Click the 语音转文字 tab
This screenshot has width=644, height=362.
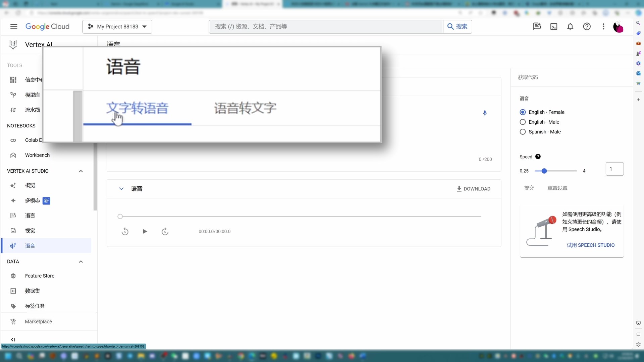tap(245, 107)
